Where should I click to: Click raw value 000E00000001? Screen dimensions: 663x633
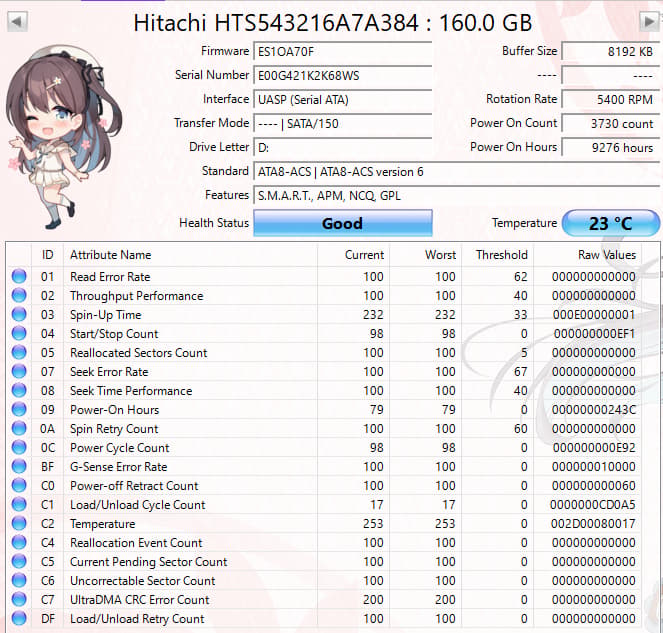[594, 315]
